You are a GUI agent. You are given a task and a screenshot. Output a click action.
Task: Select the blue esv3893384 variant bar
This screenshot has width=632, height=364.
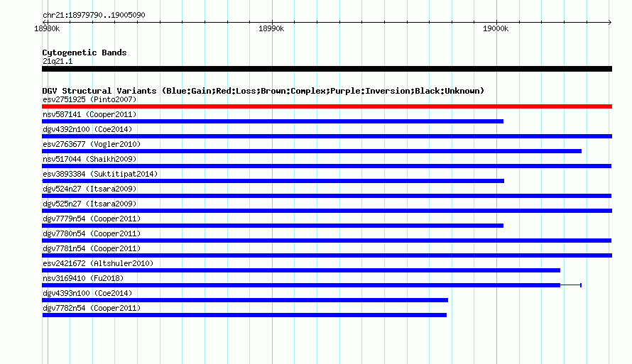(273, 181)
